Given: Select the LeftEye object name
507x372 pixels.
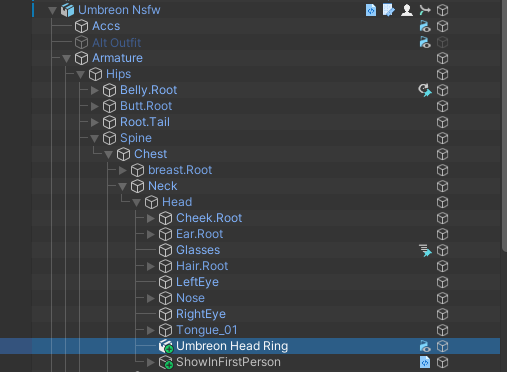Looking at the screenshot, I should [x=197, y=282].
